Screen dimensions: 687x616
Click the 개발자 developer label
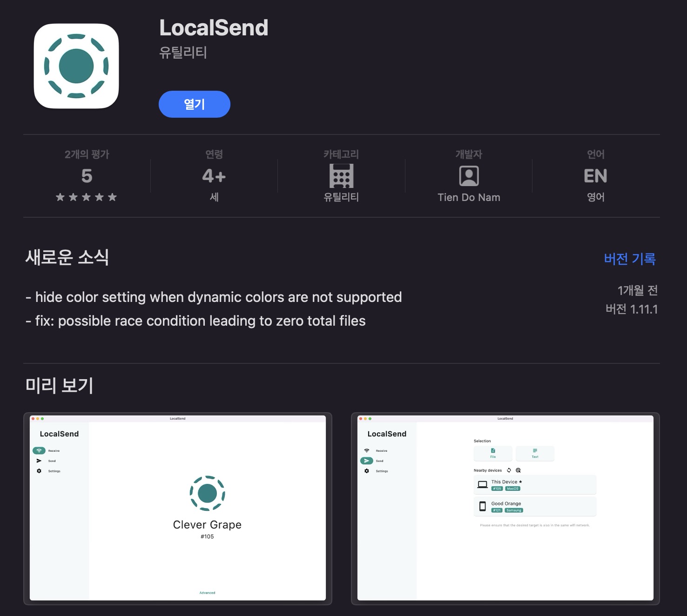click(x=469, y=154)
